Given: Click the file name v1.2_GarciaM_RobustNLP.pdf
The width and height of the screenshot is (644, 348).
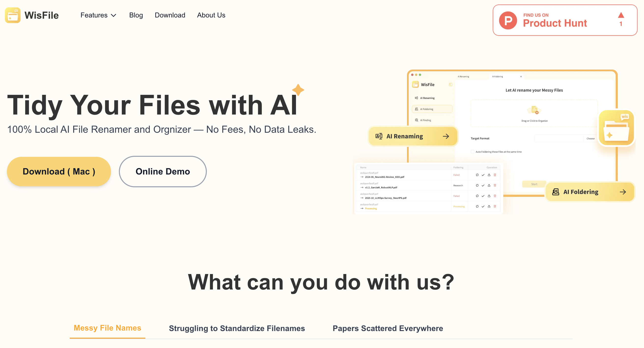Looking at the screenshot, I should click(381, 187).
